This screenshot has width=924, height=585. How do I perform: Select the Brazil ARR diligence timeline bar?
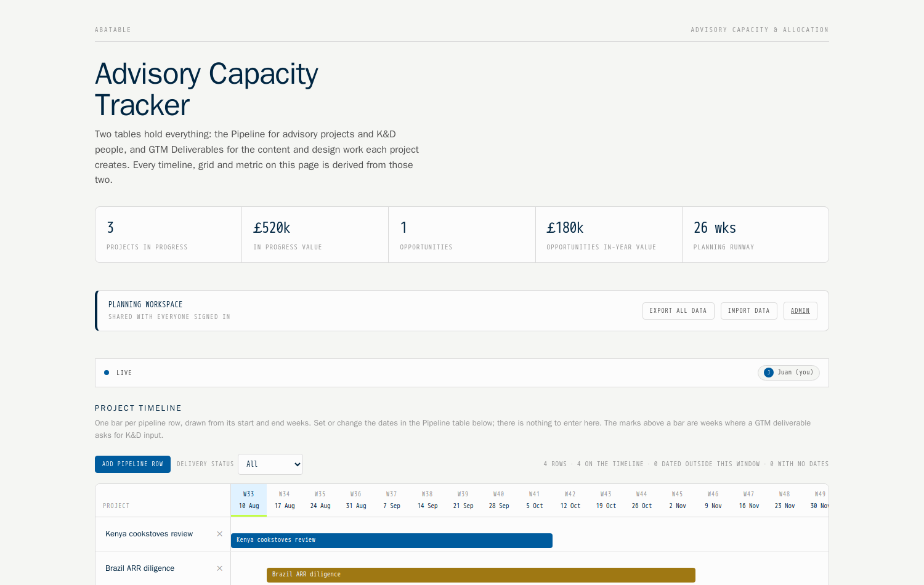(481, 575)
